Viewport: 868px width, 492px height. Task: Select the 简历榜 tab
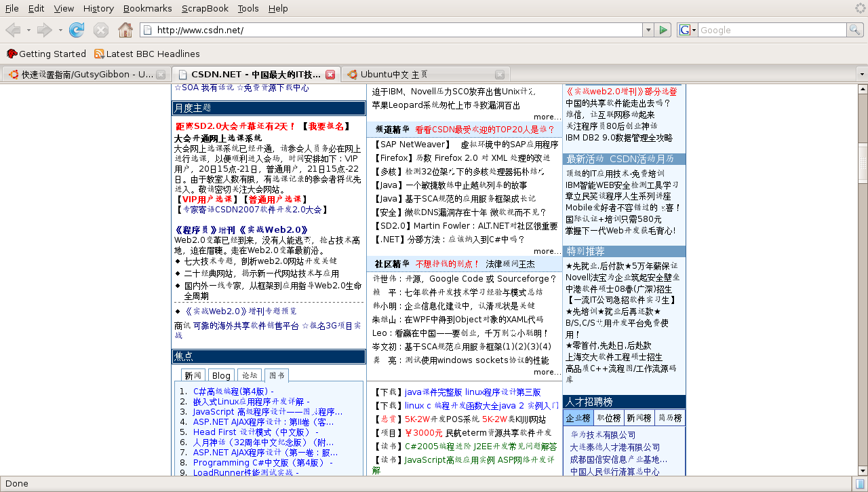click(669, 418)
